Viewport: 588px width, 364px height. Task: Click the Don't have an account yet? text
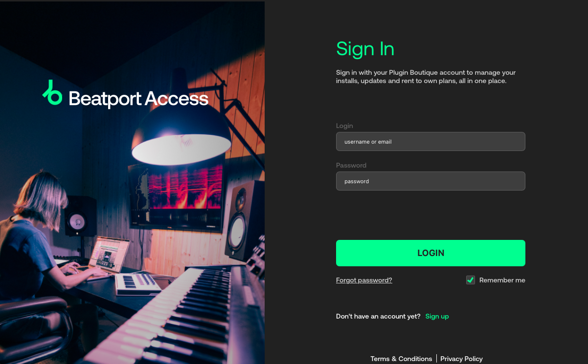click(378, 316)
